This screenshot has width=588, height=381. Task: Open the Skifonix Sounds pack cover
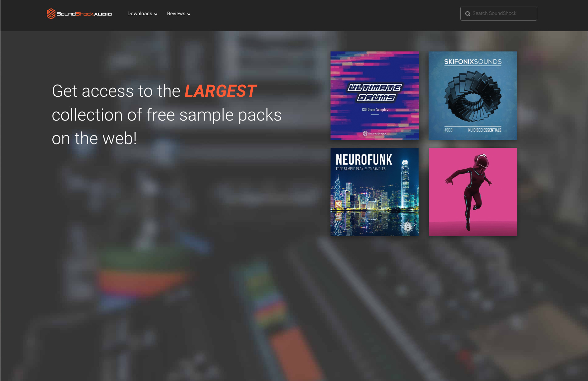point(473,95)
